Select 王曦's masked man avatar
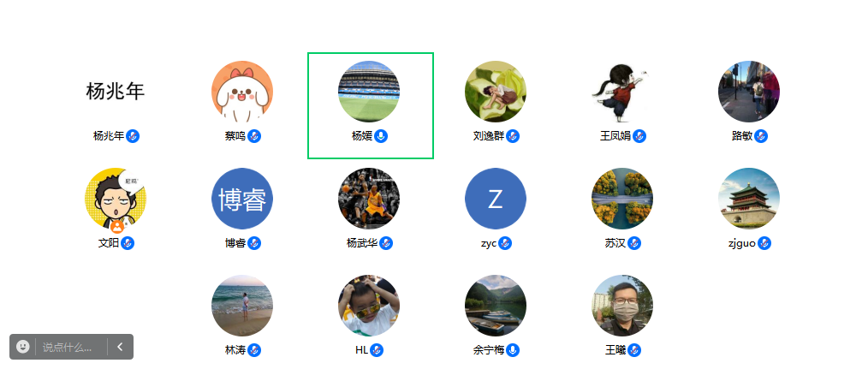Viewport: 868px width, 381px height. (x=622, y=306)
